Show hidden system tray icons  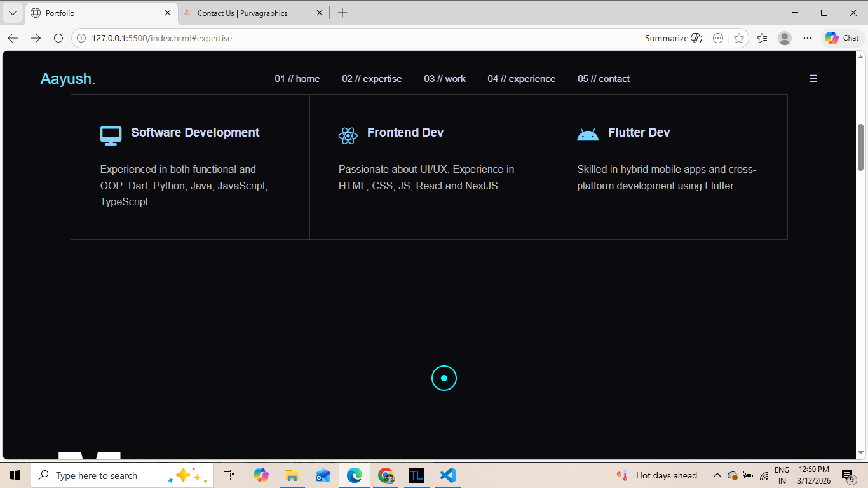tap(717, 475)
